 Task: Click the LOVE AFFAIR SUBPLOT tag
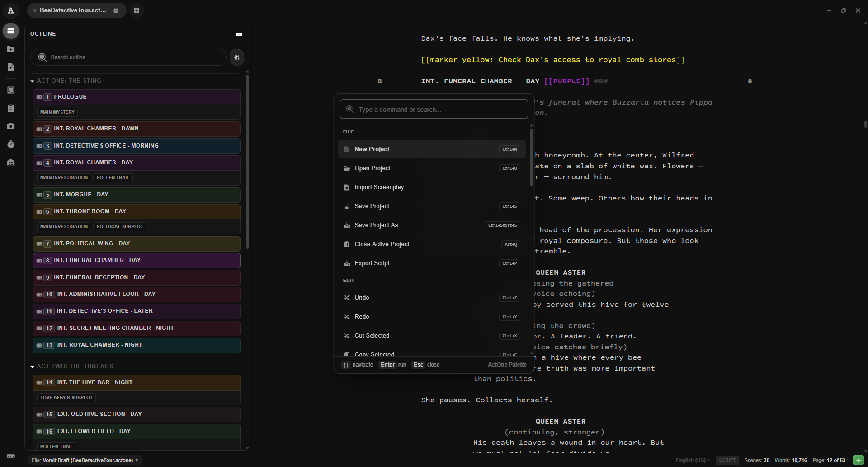pos(66,398)
